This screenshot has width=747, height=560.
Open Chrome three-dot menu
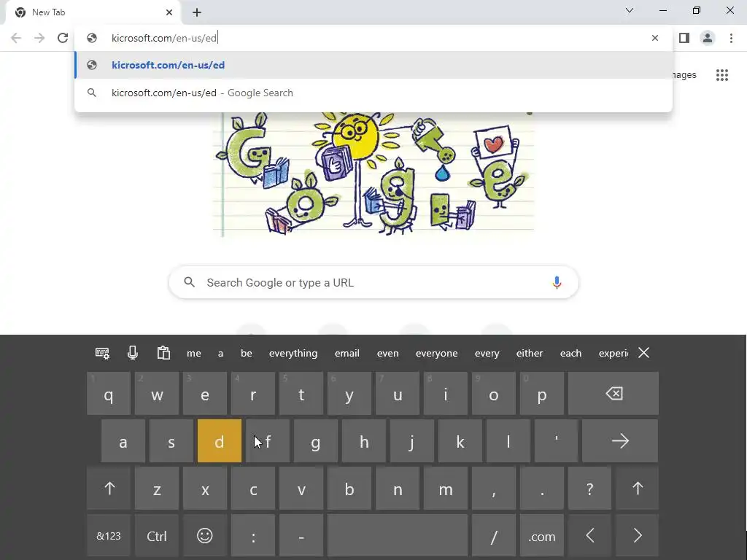point(731,38)
